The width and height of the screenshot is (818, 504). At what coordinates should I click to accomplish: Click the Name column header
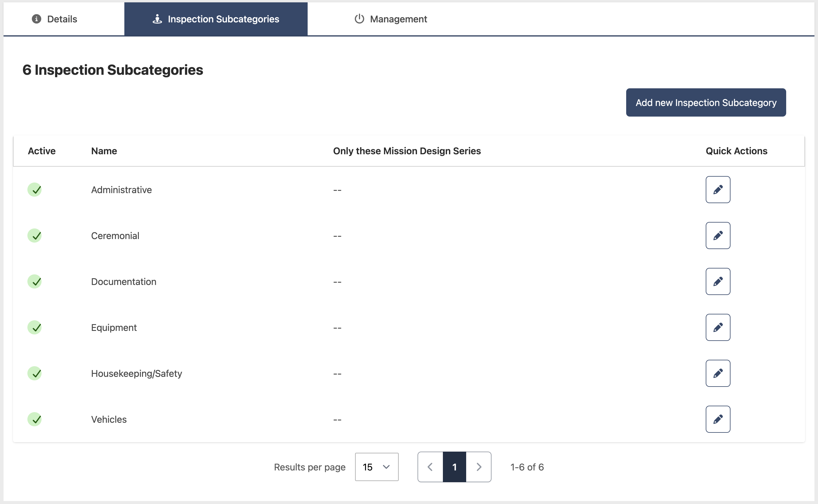(104, 151)
